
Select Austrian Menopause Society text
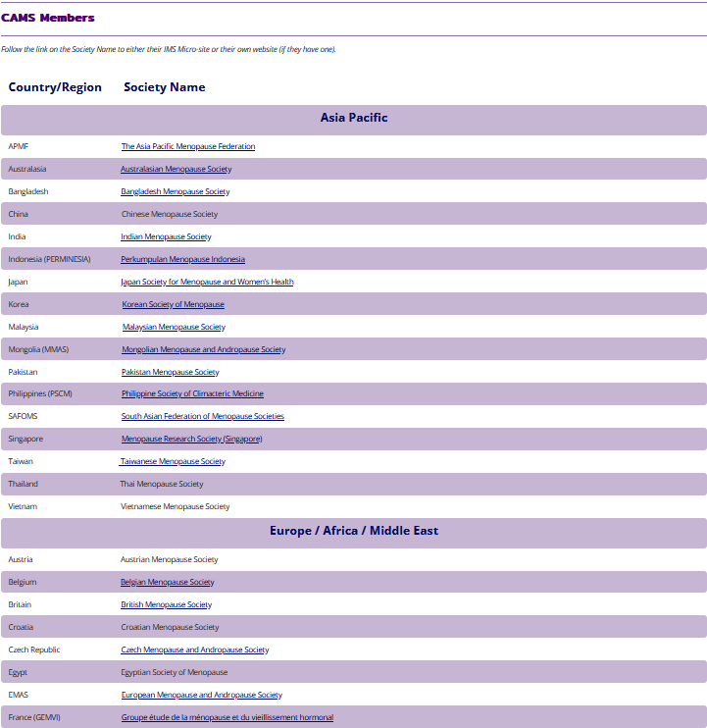click(170, 559)
